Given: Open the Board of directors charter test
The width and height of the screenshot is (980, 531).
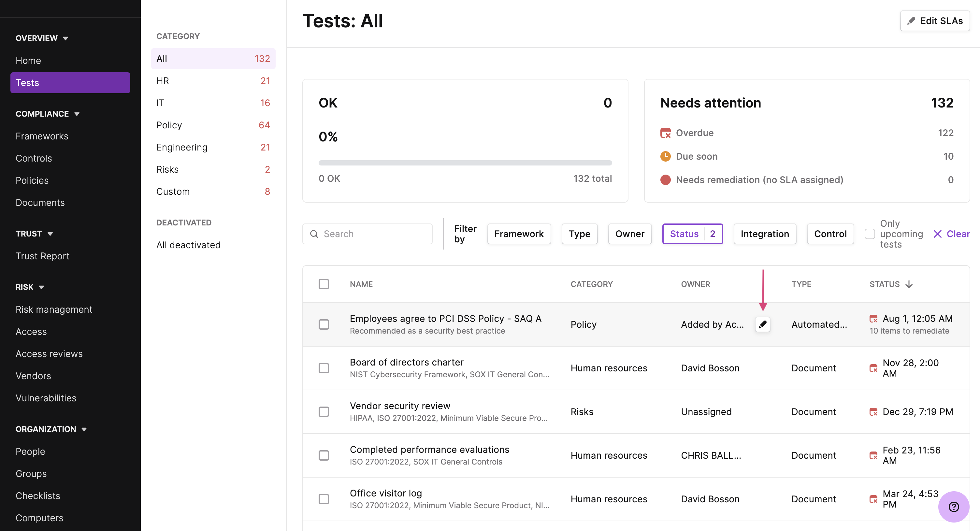Looking at the screenshot, I should point(406,362).
